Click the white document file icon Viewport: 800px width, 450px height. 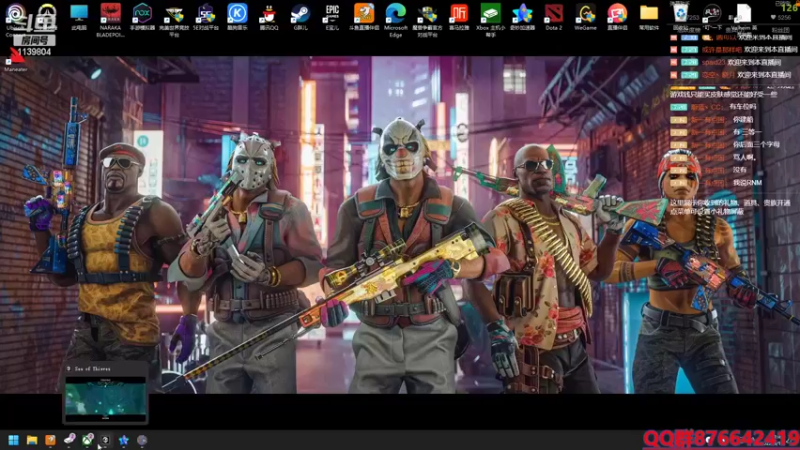pyautogui.click(x=743, y=14)
